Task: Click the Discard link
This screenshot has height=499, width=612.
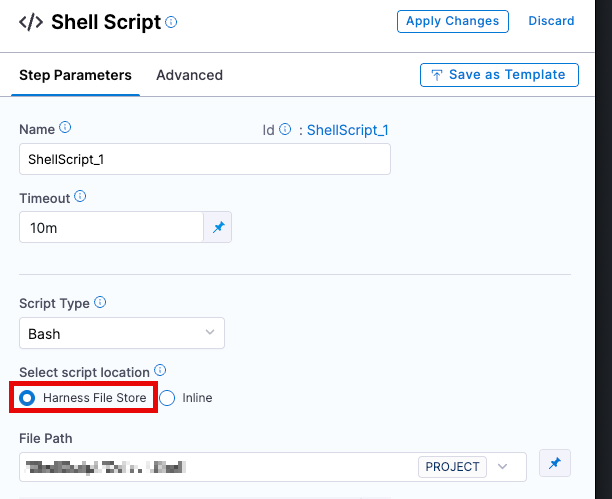Action: (x=551, y=21)
